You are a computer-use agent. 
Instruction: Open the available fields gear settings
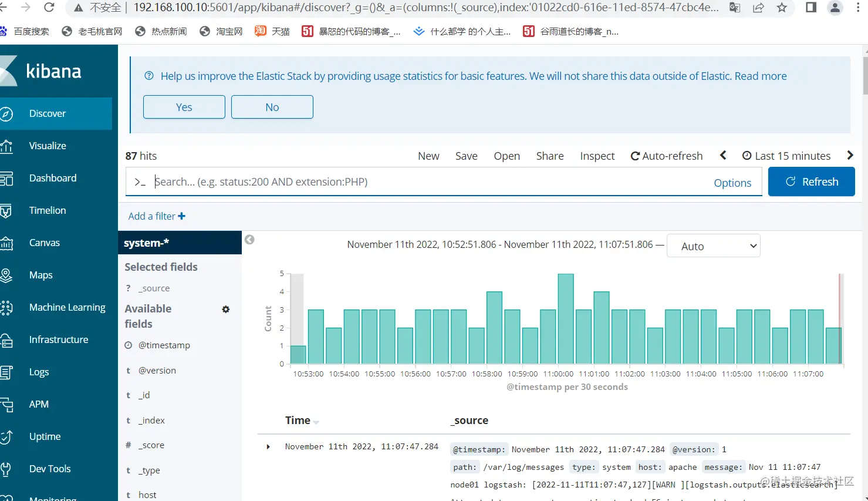pyautogui.click(x=226, y=310)
